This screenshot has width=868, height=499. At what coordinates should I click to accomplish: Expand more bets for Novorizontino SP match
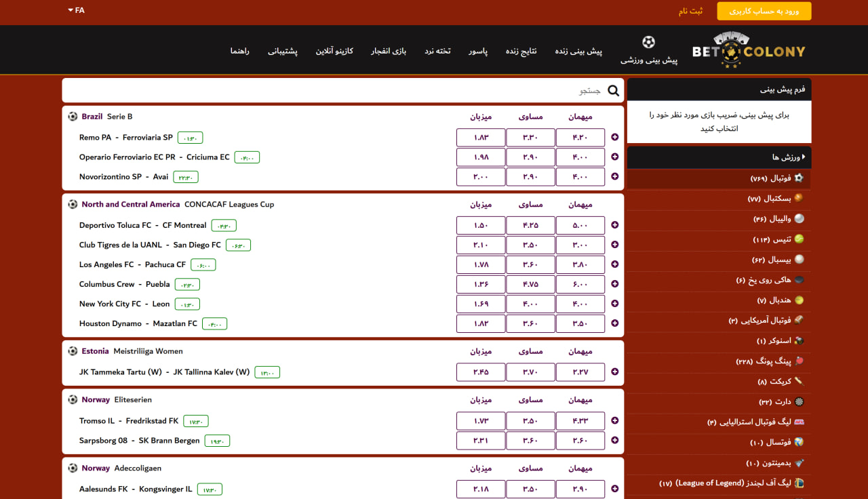tap(615, 177)
